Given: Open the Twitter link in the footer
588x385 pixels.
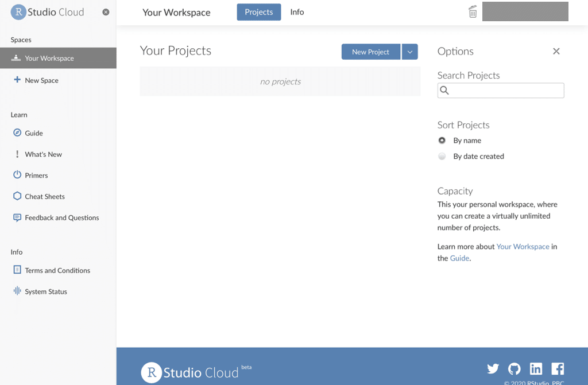Looking at the screenshot, I should coord(493,369).
